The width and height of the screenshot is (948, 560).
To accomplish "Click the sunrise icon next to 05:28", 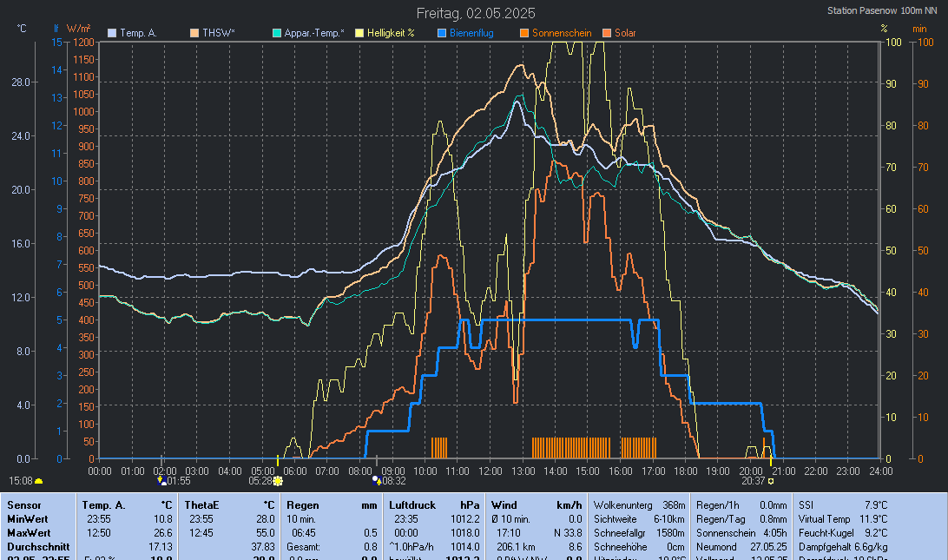I will (278, 481).
